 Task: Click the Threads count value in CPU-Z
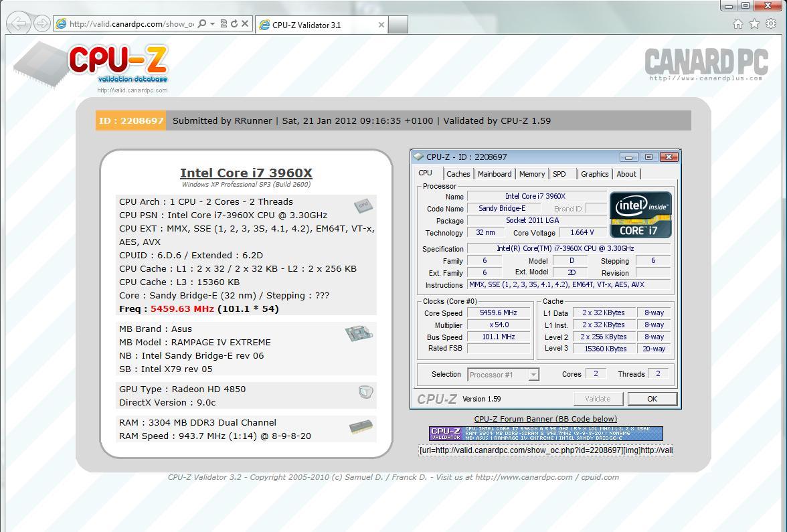click(657, 374)
